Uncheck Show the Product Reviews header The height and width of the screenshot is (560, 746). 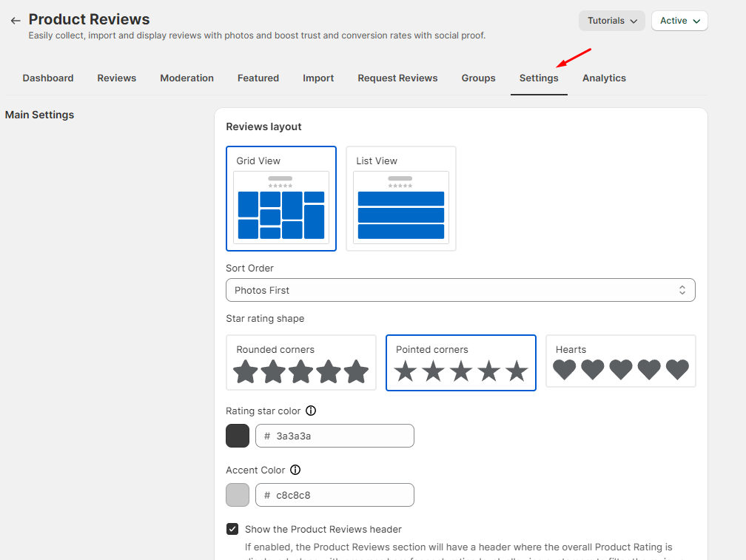(232, 529)
